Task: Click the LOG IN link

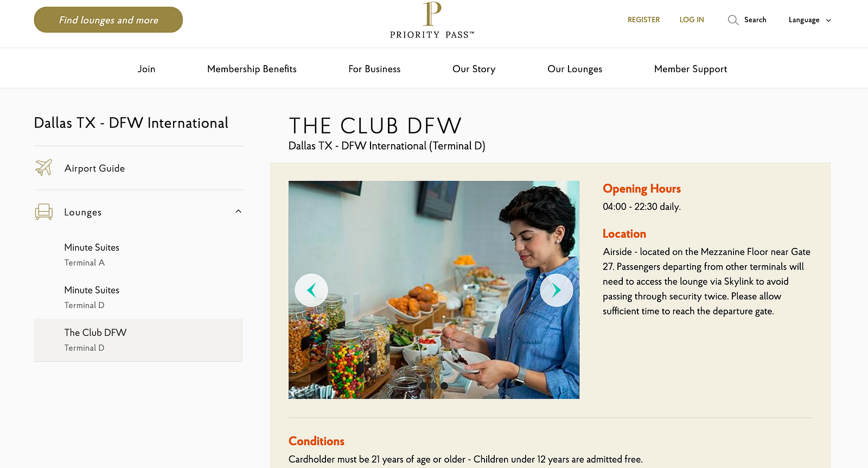Action: pos(692,20)
